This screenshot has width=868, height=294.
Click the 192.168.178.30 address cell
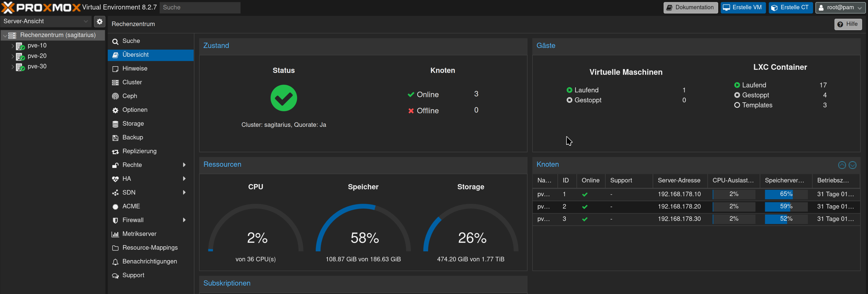(x=679, y=219)
